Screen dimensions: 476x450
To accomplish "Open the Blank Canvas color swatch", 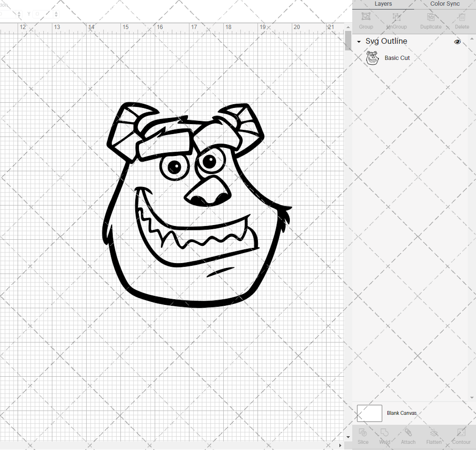I will pyautogui.click(x=369, y=413).
